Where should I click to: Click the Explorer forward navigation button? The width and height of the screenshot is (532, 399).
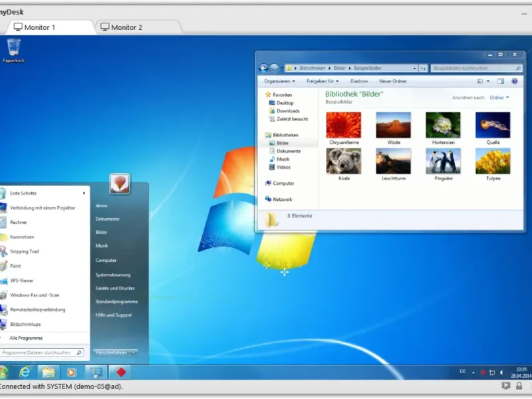point(274,68)
